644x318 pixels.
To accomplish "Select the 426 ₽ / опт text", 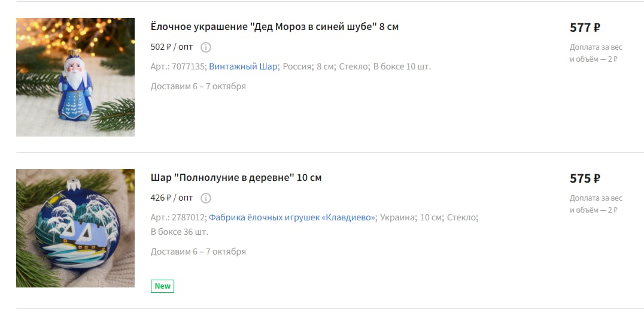I will pos(172,198).
